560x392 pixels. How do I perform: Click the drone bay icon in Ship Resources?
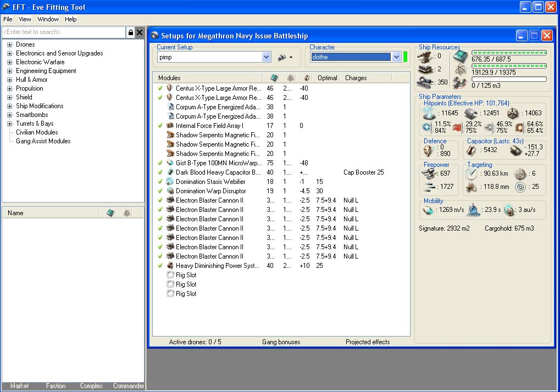tap(460, 83)
